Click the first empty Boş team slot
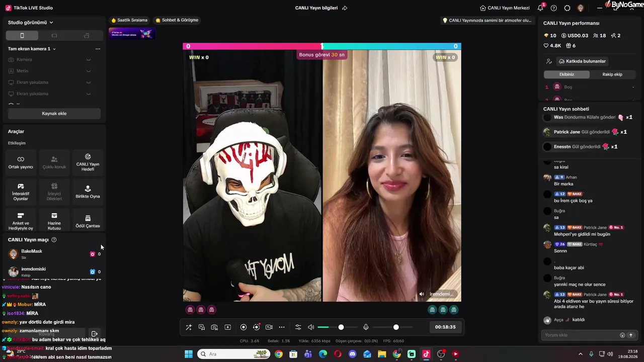Viewport: 644px width, 362px height. pyautogui.click(x=589, y=87)
